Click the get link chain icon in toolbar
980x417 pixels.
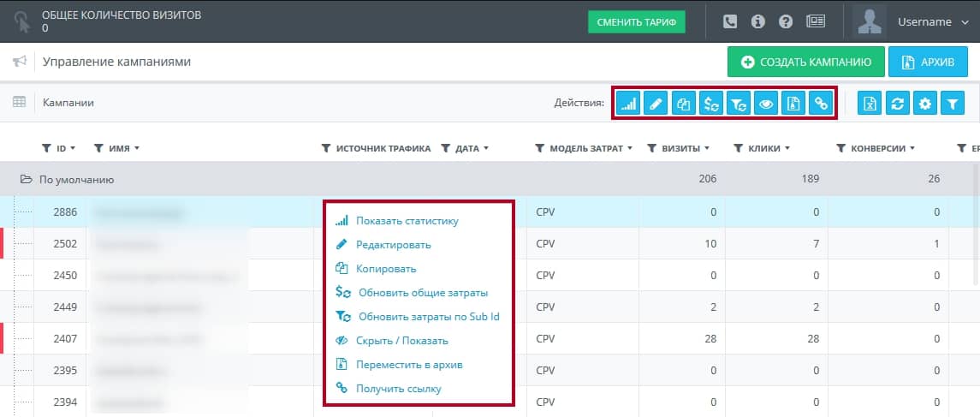click(x=820, y=103)
